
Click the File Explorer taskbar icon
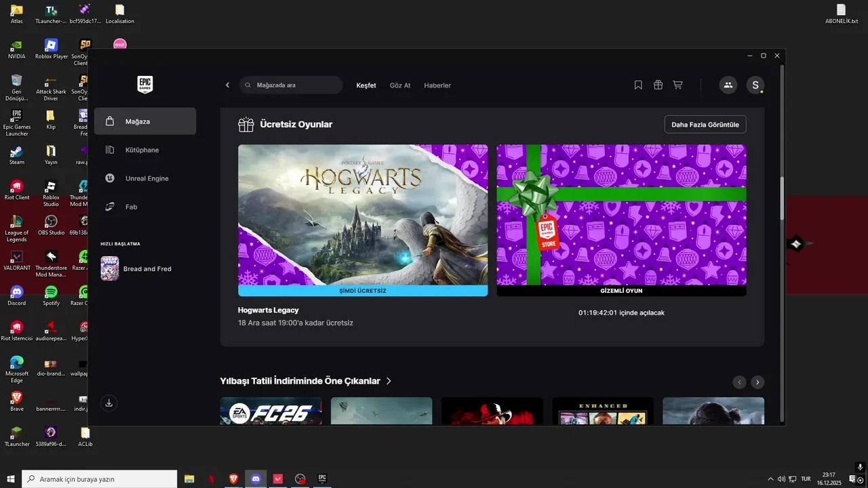[189, 479]
